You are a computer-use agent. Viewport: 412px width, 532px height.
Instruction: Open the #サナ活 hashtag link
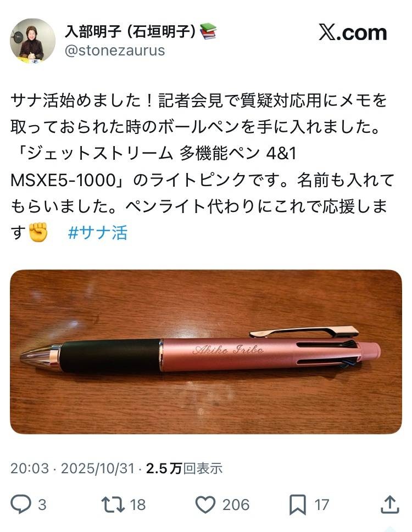coord(98,233)
